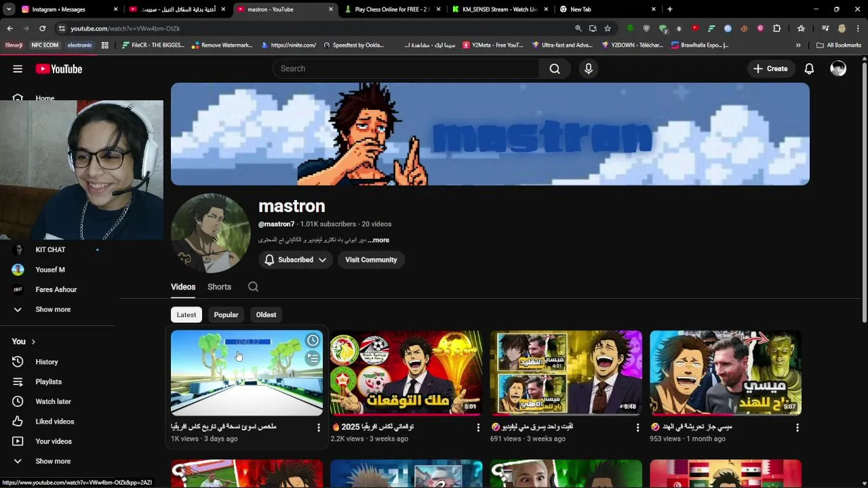Expand channel description with more
This screenshot has height=488, width=868.
[x=379, y=240]
